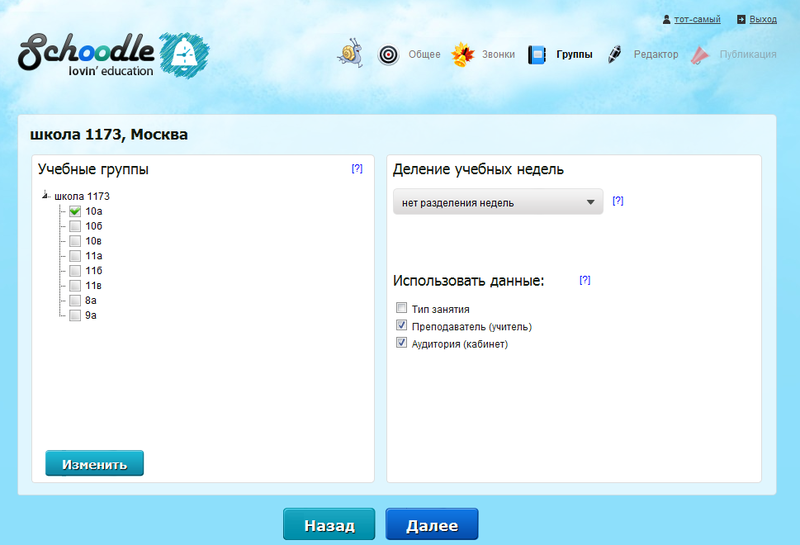800x545 pixels.
Task: Click the 10а group label
Action: [94, 211]
